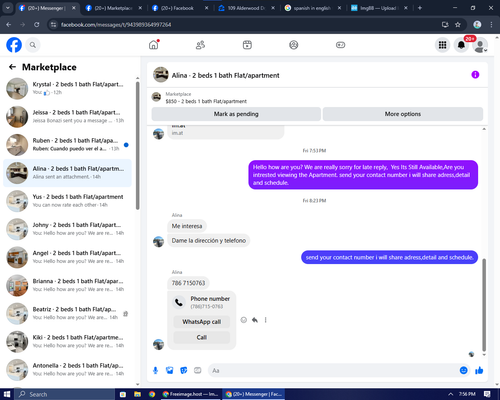Viewport: 500px width, 400px height.
Task: Go to the Home feed icon
Action: pos(154,45)
